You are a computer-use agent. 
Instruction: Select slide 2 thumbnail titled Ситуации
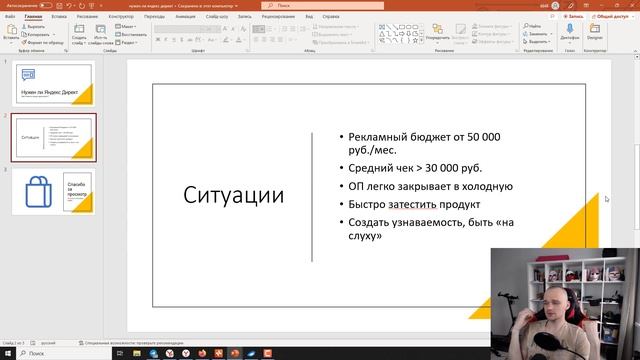point(53,138)
